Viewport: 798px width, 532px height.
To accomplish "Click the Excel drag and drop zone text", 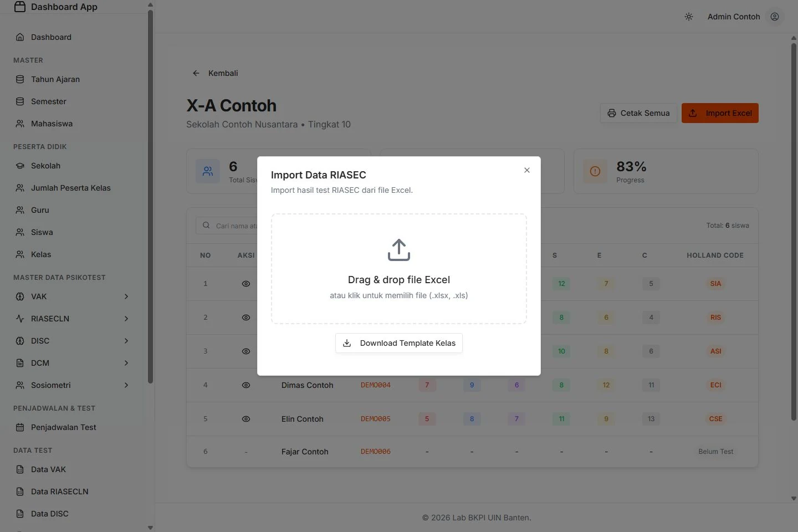I will pos(399,280).
